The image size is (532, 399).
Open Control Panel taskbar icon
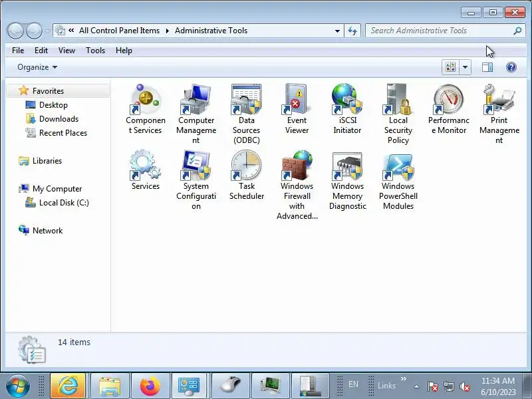point(189,386)
